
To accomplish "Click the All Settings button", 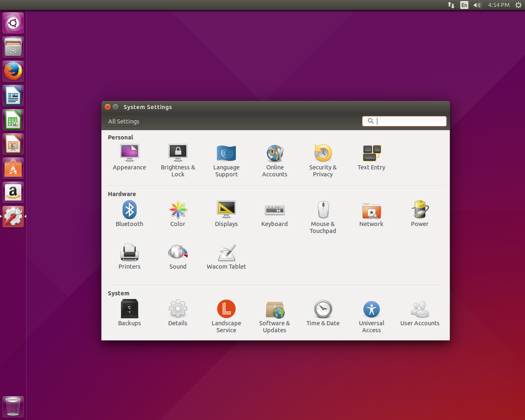I will 124,121.
